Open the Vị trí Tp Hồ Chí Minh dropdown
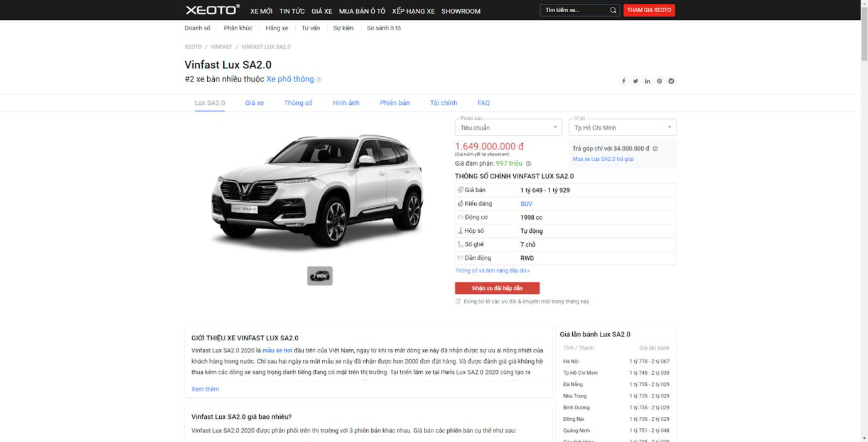868x442 pixels. pos(622,127)
